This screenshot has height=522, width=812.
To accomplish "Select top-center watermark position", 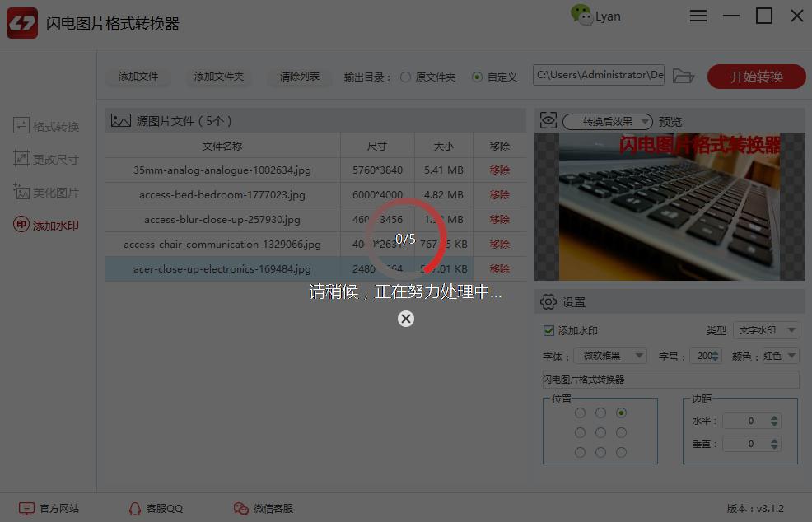I will (600, 412).
